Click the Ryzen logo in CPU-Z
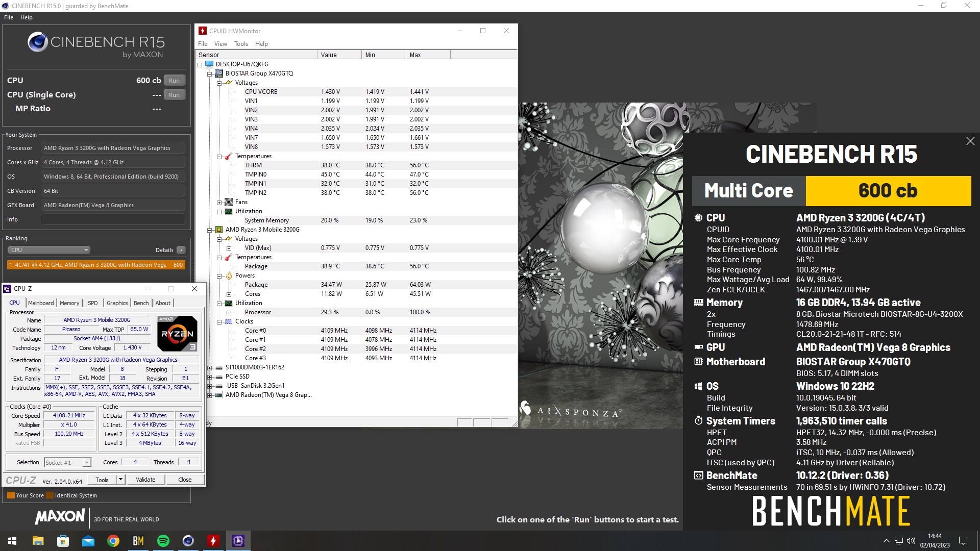 (177, 334)
